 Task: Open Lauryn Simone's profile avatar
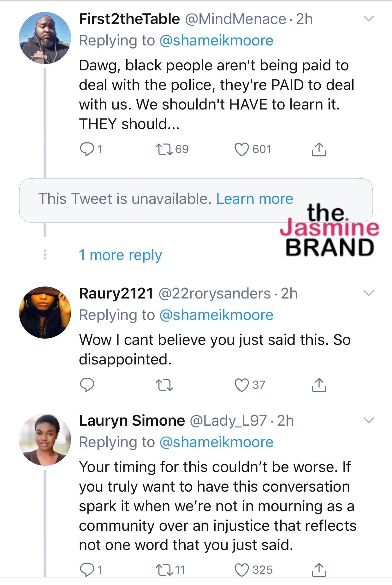[x=45, y=440]
